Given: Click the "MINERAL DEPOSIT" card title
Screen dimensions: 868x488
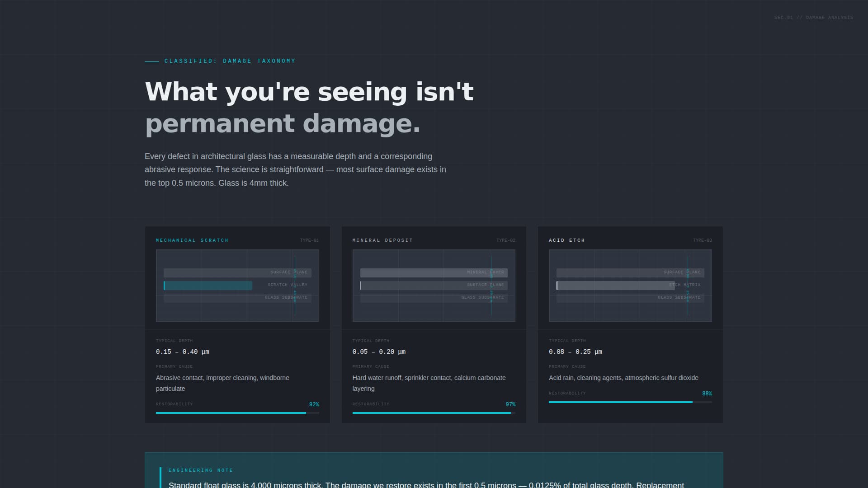Looking at the screenshot, I should pos(382,240).
